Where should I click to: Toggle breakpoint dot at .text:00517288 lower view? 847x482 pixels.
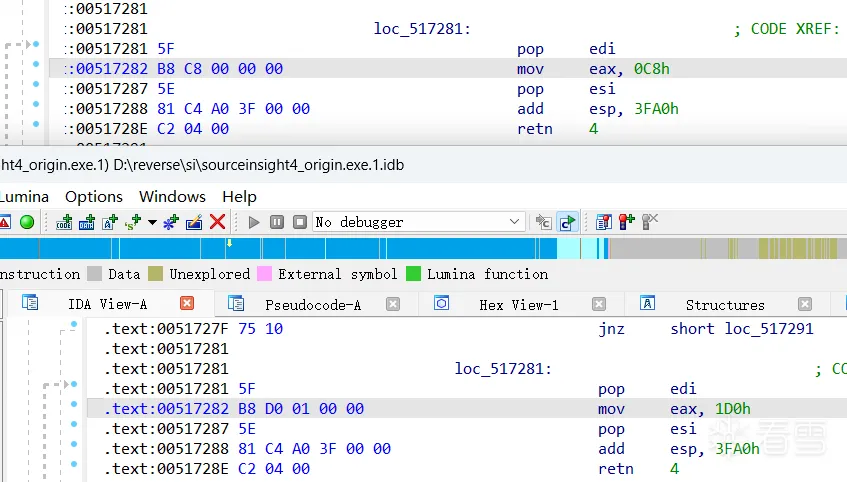click(74, 444)
